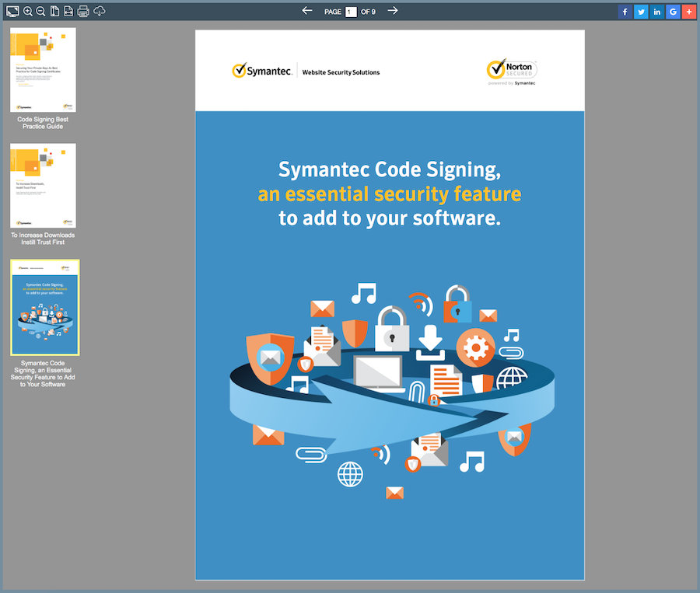Click 'Code Signing Best Practice Guide' caption
Viewport: 700px width, 593px height.
coord(43,123)
